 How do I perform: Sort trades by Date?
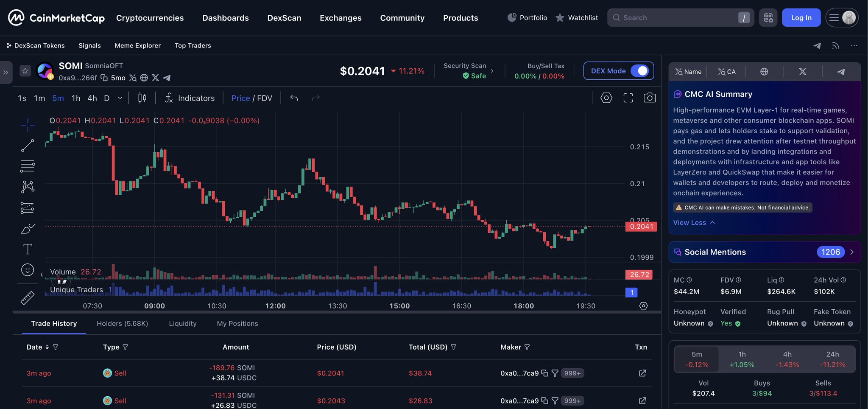(47, 347)
